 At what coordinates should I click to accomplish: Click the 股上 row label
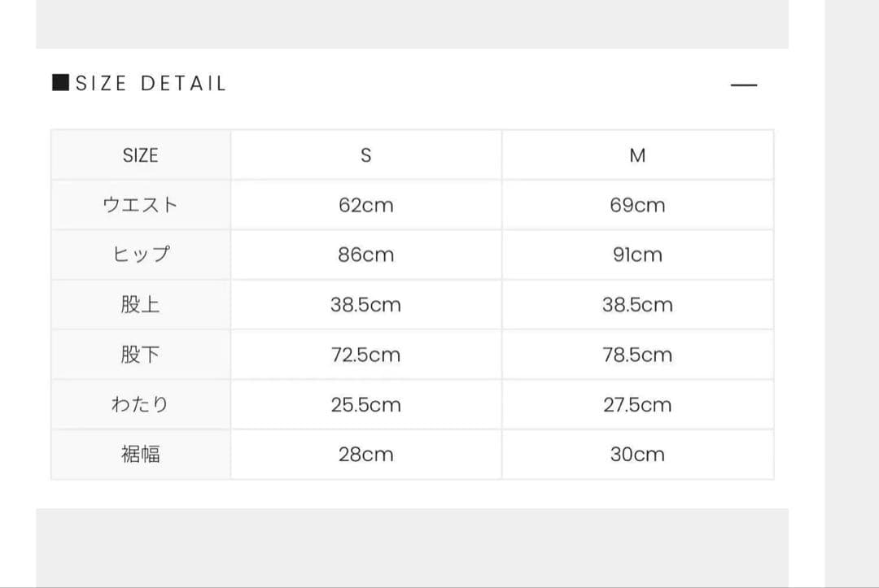click(x=140, y=305)
